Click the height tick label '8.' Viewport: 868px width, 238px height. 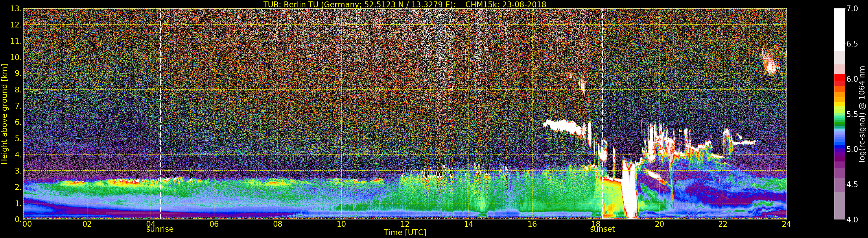[18, 90]
